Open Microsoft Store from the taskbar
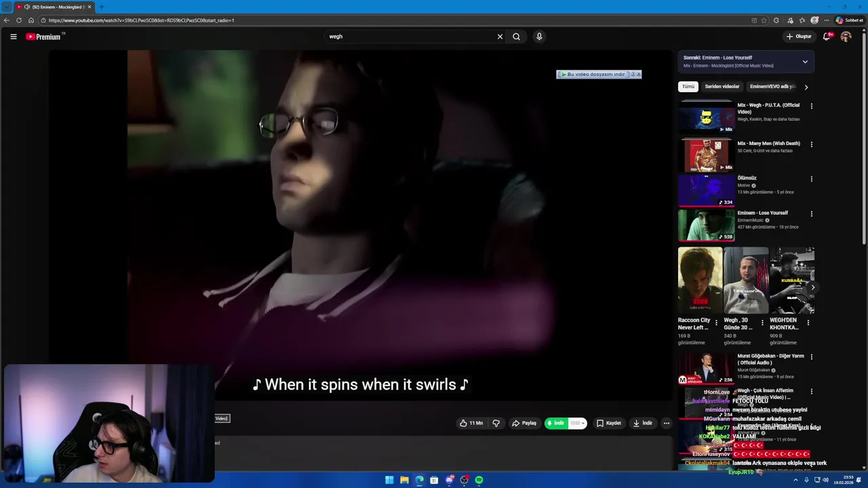868x488 pixels. coord(434,480)
